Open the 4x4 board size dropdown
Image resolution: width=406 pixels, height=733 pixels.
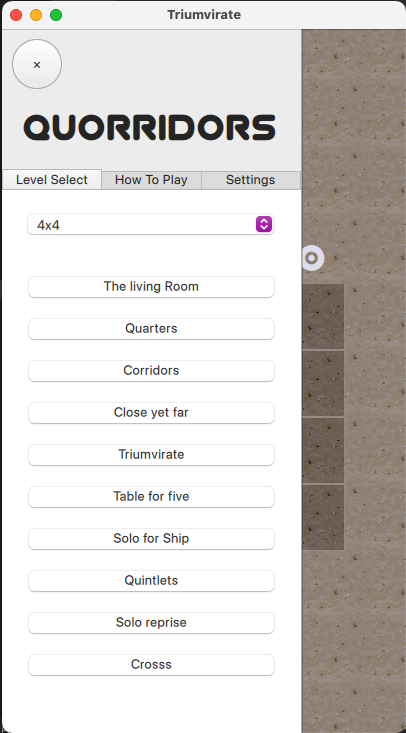click(x=151, y=224)
